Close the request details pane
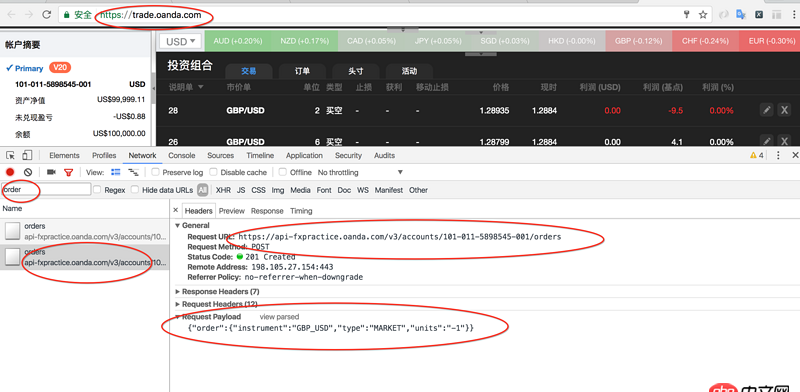This screenshot has height=392, width=800. [x=176, y=210]
